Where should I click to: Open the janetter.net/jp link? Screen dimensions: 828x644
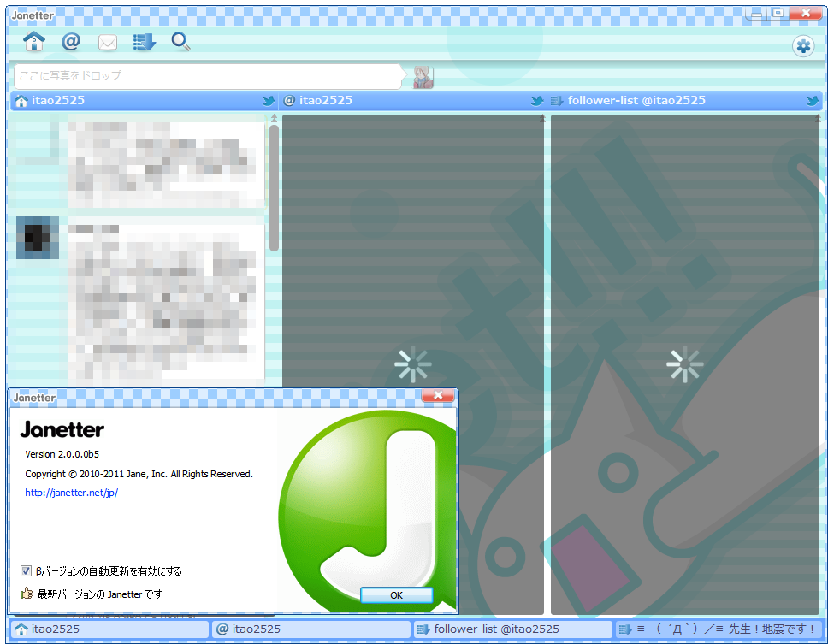pyautogui.click(x=71, y=493)
